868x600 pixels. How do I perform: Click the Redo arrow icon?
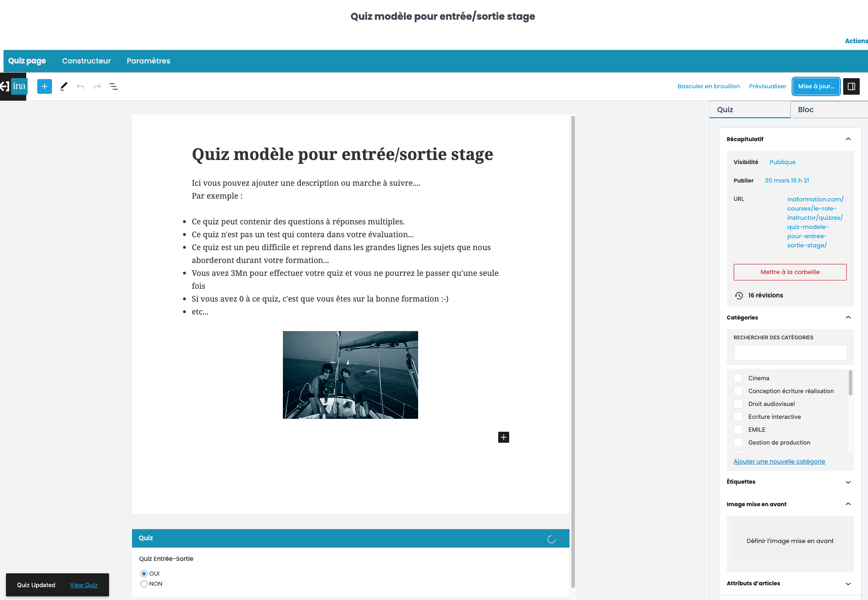(97, 86)
